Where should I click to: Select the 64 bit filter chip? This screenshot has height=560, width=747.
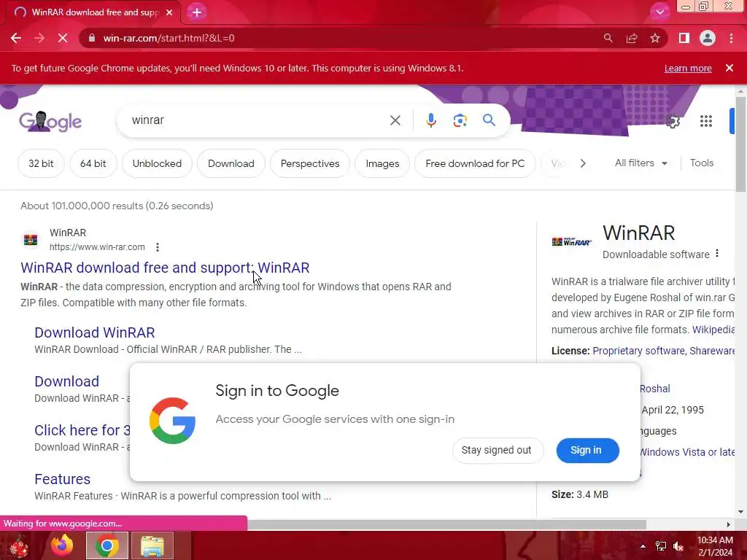point(93,163)
